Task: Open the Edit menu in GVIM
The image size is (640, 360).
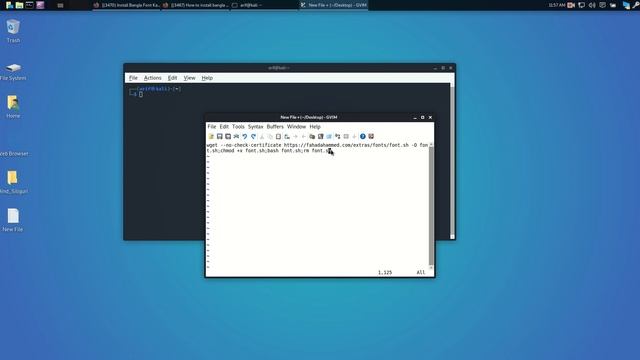Action: (x=224, y=127)
